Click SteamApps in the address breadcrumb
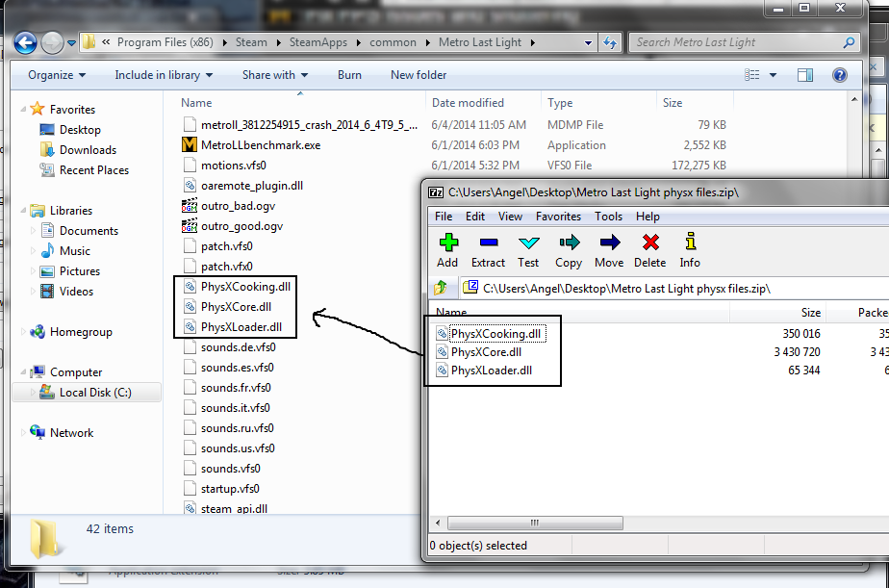The width and height of the screenshot is (889, 588). 318,42
